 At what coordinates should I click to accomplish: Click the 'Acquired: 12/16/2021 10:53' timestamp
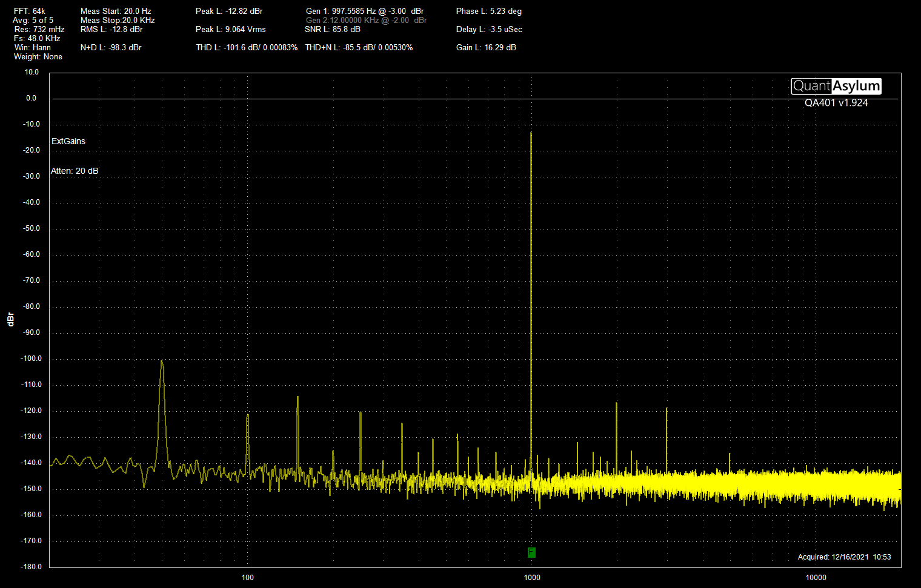[x=844, y=557]
